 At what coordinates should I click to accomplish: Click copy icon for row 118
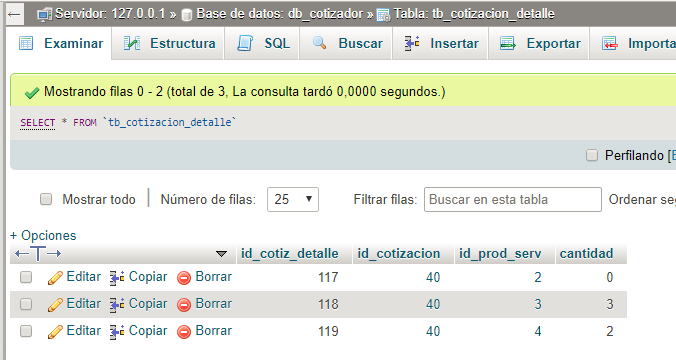[x=117, y=305]
